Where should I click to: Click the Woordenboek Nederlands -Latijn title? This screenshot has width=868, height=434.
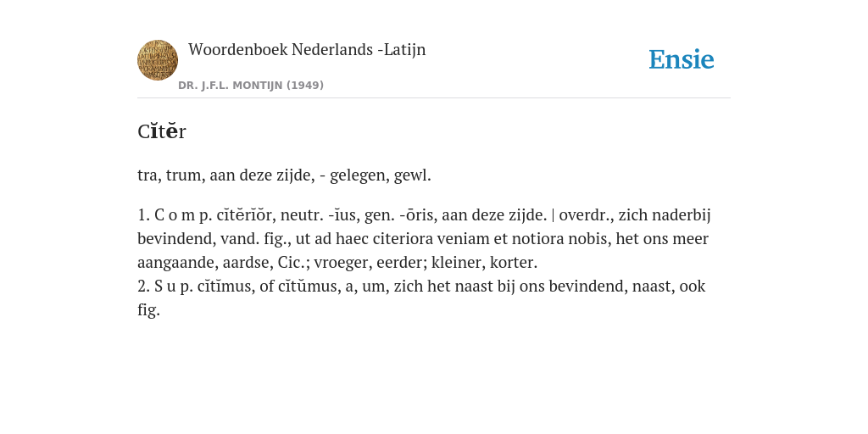[307, 50]
